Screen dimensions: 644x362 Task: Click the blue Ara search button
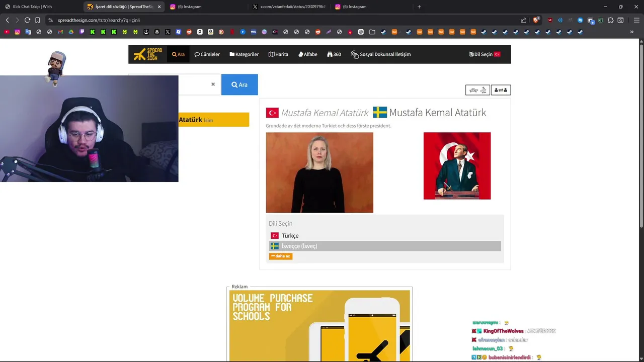click(239, 84)
